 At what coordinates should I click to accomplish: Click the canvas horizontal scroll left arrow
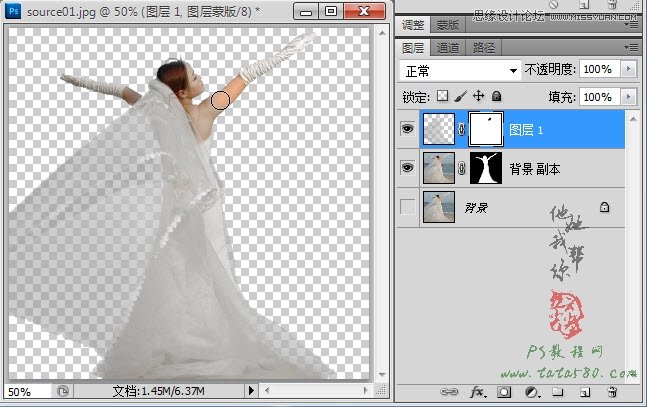click(267, 390)
